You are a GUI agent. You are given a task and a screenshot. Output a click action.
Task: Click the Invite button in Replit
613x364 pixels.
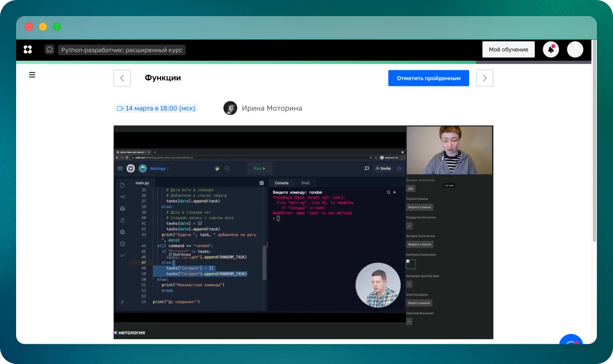tap(383, 168)
